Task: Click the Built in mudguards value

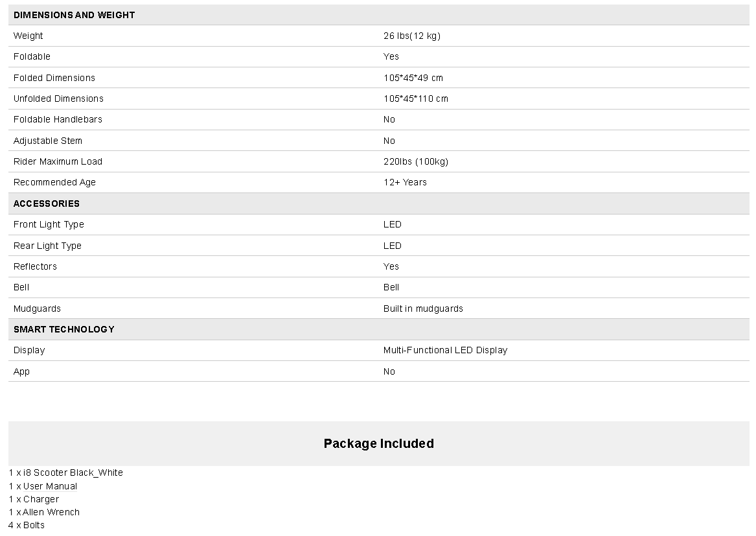Action: pyautogui.click(x=423, y=309)
